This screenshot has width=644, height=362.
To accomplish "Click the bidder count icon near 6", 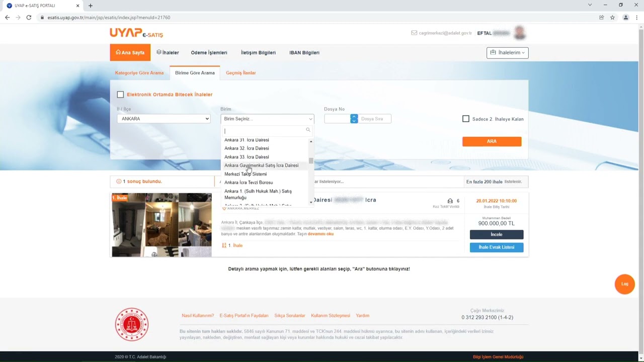I will coord(450,201).
